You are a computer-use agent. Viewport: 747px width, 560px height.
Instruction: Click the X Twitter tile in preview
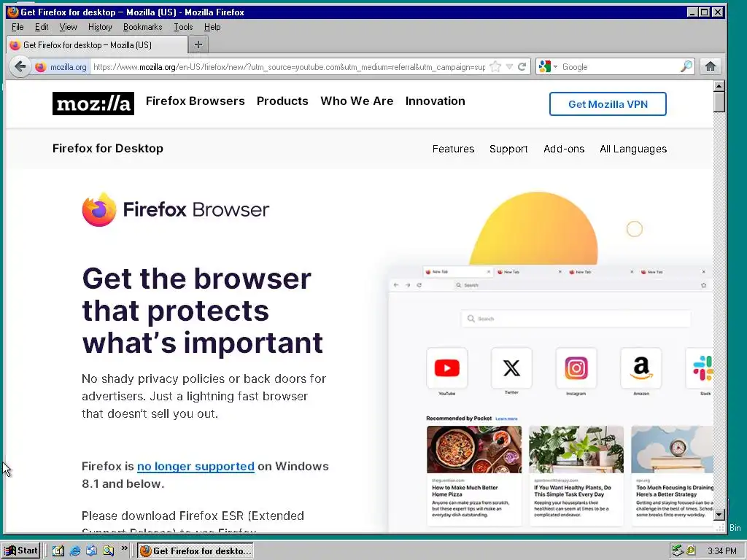(511, 368)
